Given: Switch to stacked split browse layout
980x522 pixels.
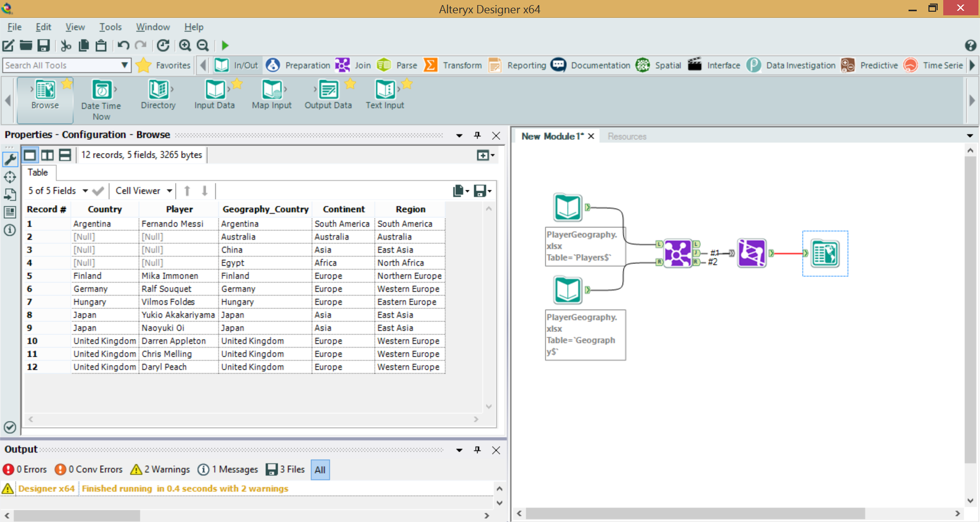Looking at the screenshot, I should [65, 155].
